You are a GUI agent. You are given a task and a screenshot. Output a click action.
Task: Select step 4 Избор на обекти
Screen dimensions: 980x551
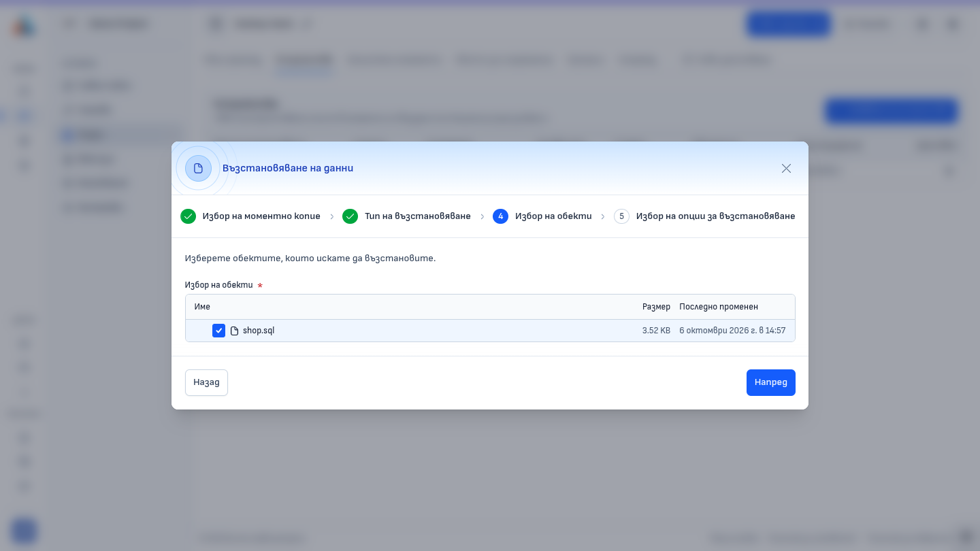coord(542,216)
